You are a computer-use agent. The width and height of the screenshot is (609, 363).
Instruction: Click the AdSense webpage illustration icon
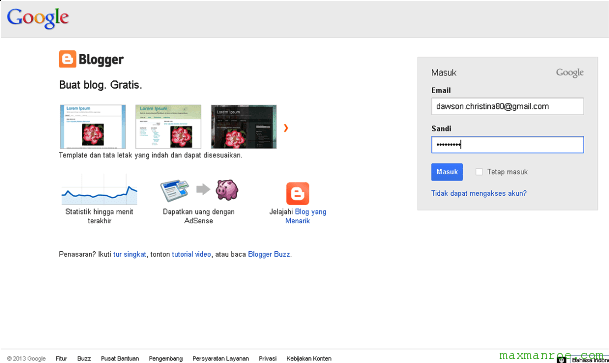[x=174, y=190]
